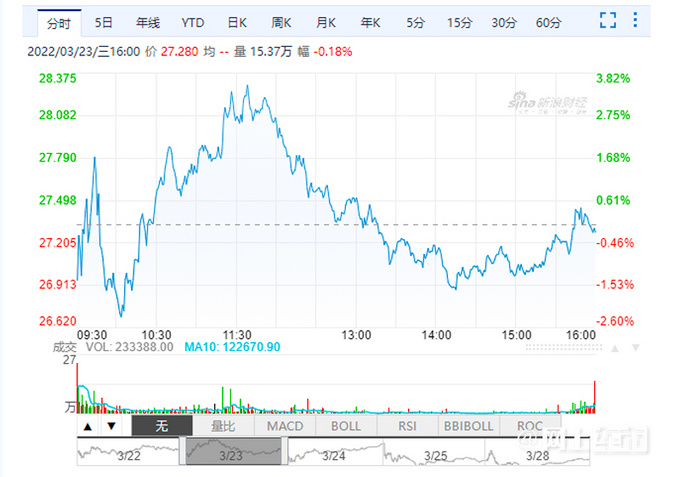This screenshot has height=477, width=680.
Task: Enable the BOLL indicator
Action: point(346,426)
